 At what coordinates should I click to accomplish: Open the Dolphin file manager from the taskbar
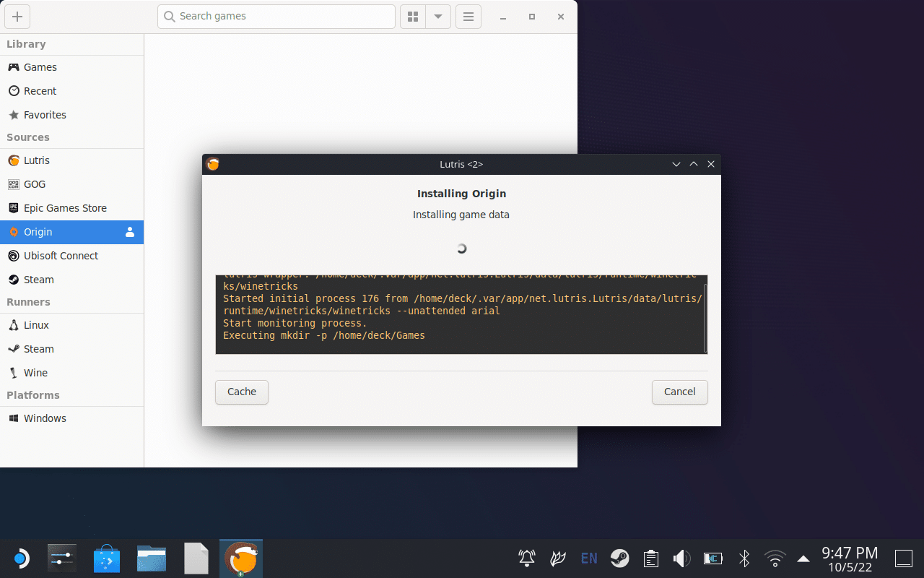click(152, 558)
